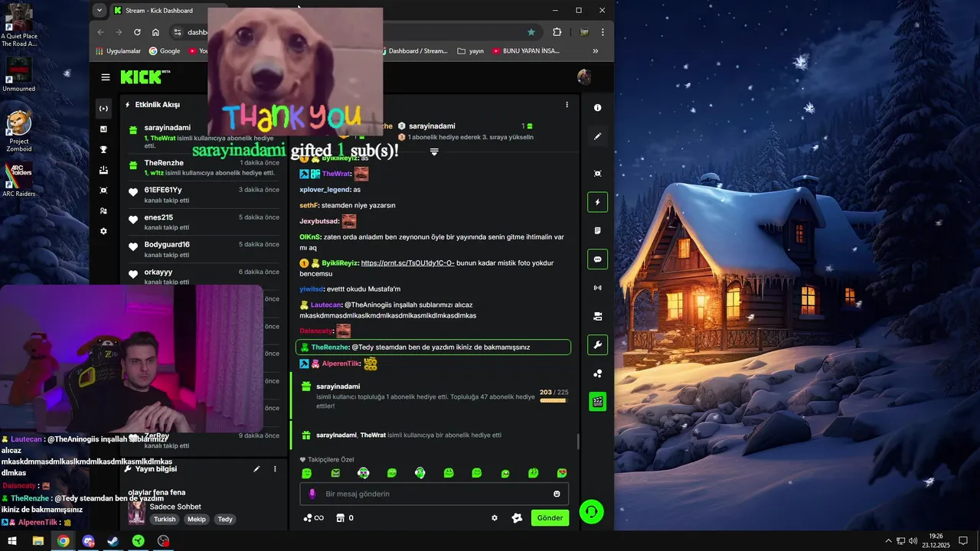Open the profile avatar in Kick header
Image resolution: width=980 pixels, height=551 pixels.
click(x=584, y=77)
